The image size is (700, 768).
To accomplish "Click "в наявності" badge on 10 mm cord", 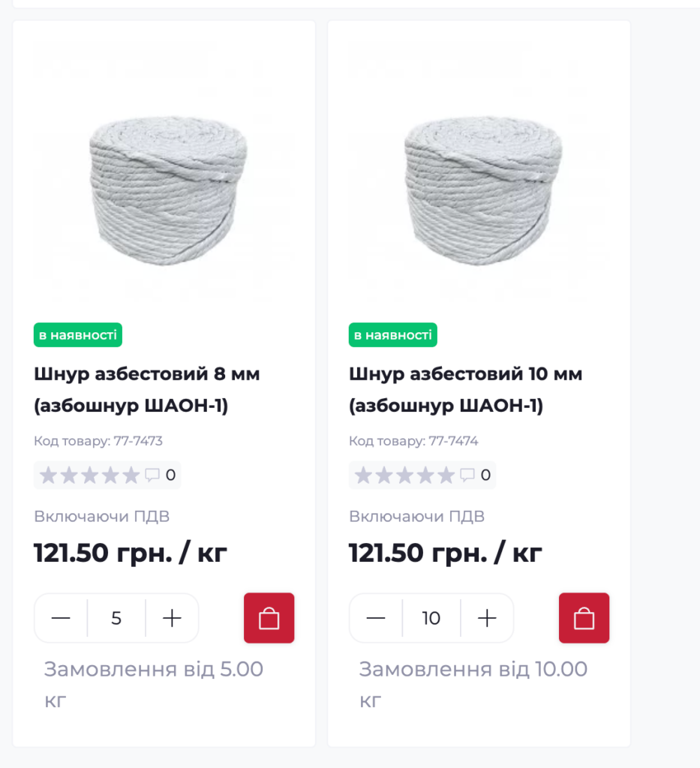I will point(393,334).
